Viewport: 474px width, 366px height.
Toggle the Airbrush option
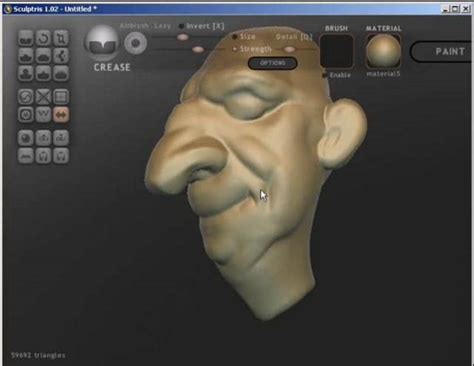(135, 26)
